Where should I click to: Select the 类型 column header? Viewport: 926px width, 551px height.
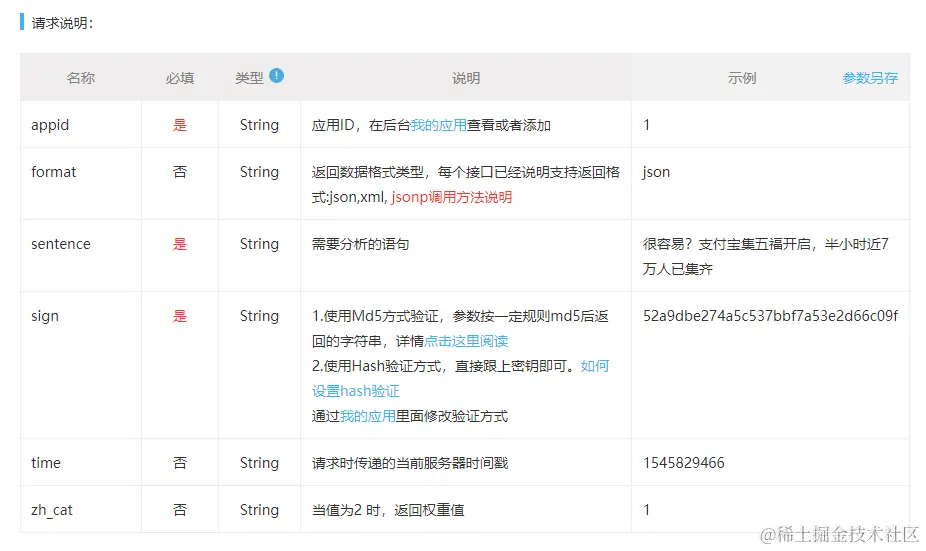(x=249, y=78)
